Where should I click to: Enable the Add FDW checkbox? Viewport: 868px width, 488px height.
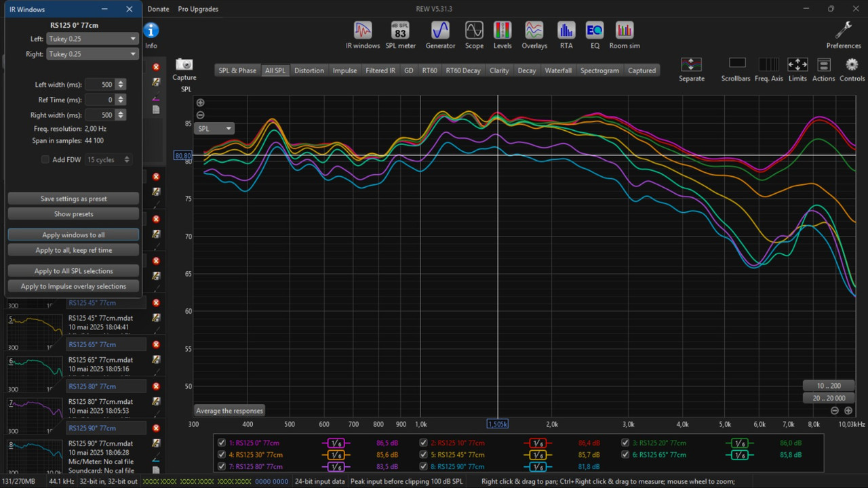[x=45, y=160]
